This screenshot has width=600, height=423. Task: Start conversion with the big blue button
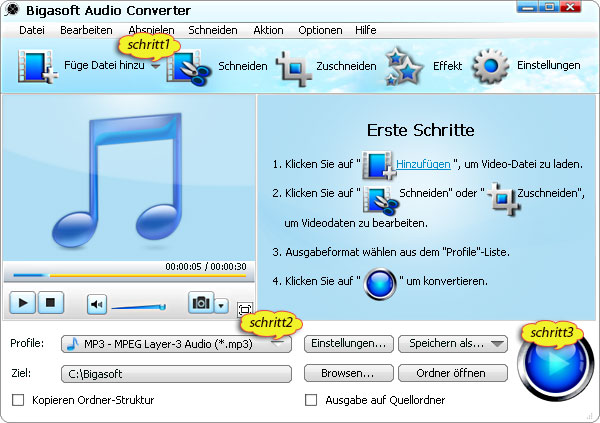click(x=555, y=364)
